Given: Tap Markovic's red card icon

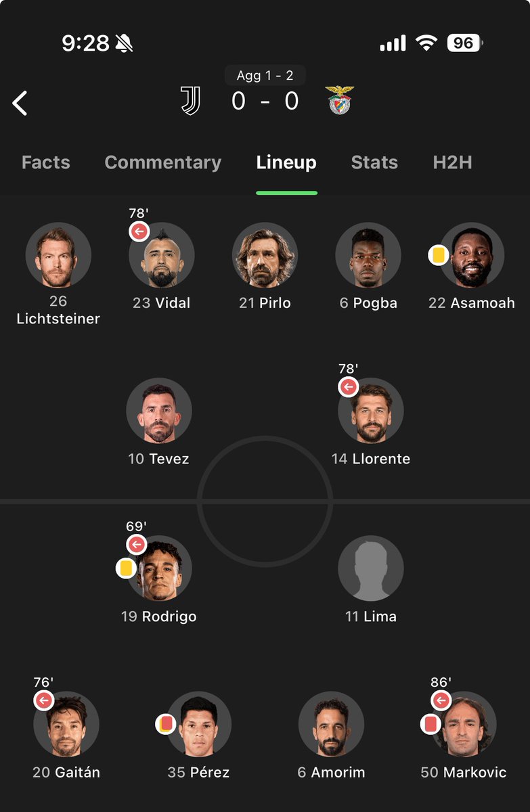Looking at the screenshot, I should 430,724.
